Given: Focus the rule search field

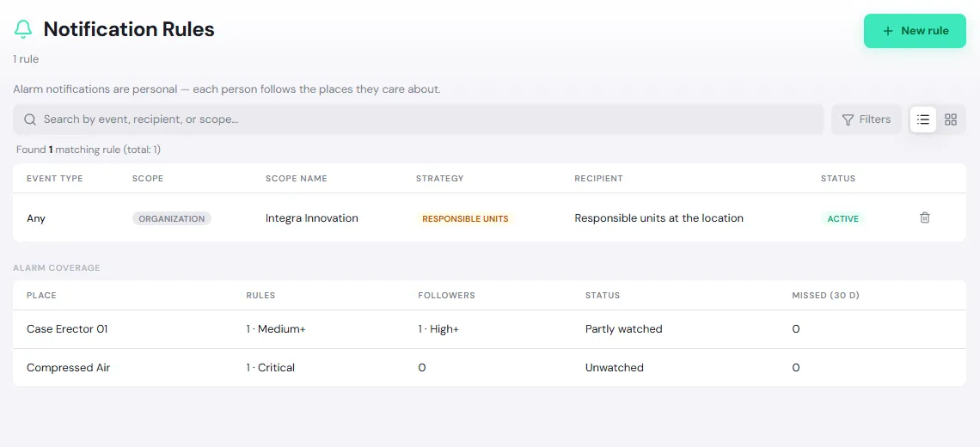Looking at the screenshot, I should tap(418, 119).
